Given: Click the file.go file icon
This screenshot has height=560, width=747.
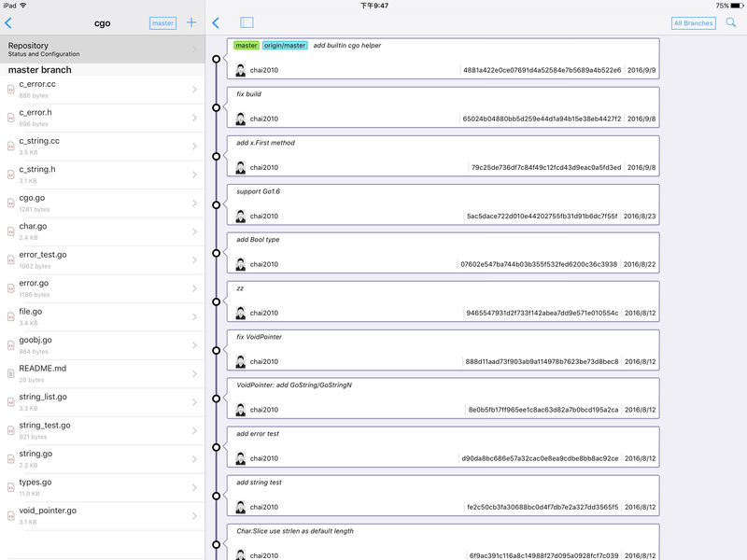Looking at the screenshot, I should coord(10,316).
